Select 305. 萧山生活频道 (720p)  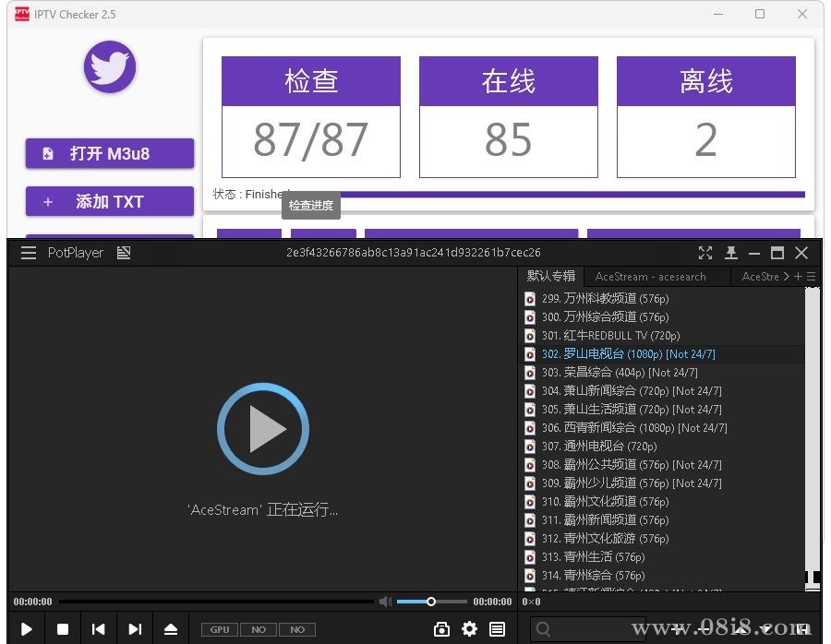coord(662,410)
